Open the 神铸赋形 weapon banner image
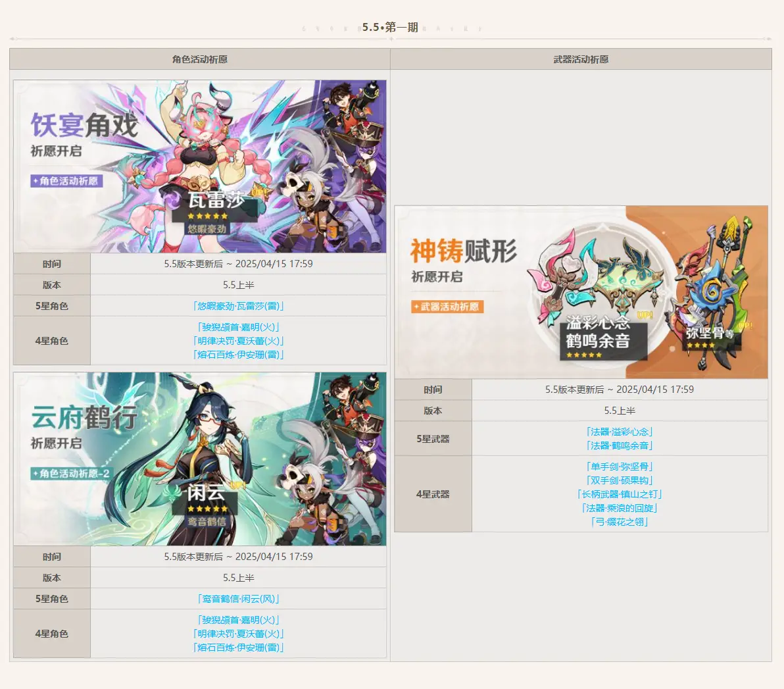 581,292
